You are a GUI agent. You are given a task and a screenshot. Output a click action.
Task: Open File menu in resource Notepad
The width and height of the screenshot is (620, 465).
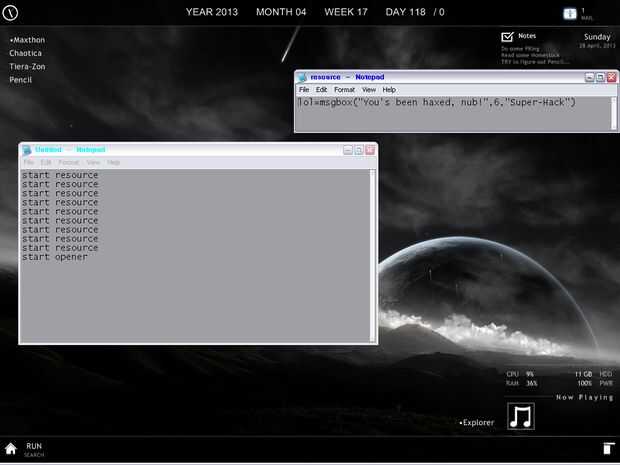[304, 90]
